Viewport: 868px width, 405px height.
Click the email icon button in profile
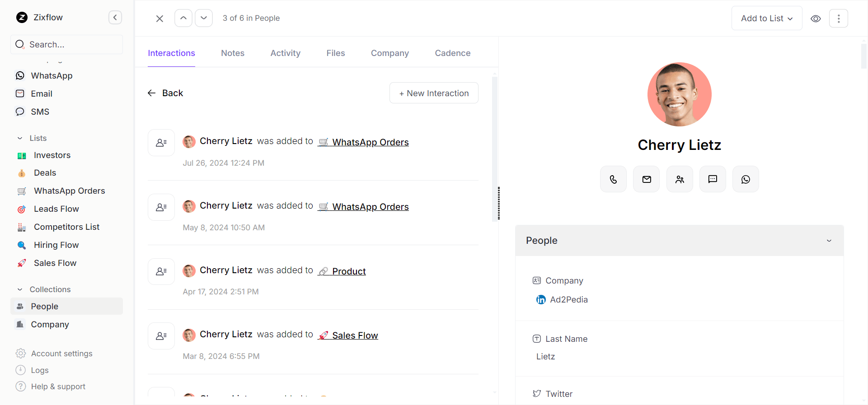tap(647, 179)
